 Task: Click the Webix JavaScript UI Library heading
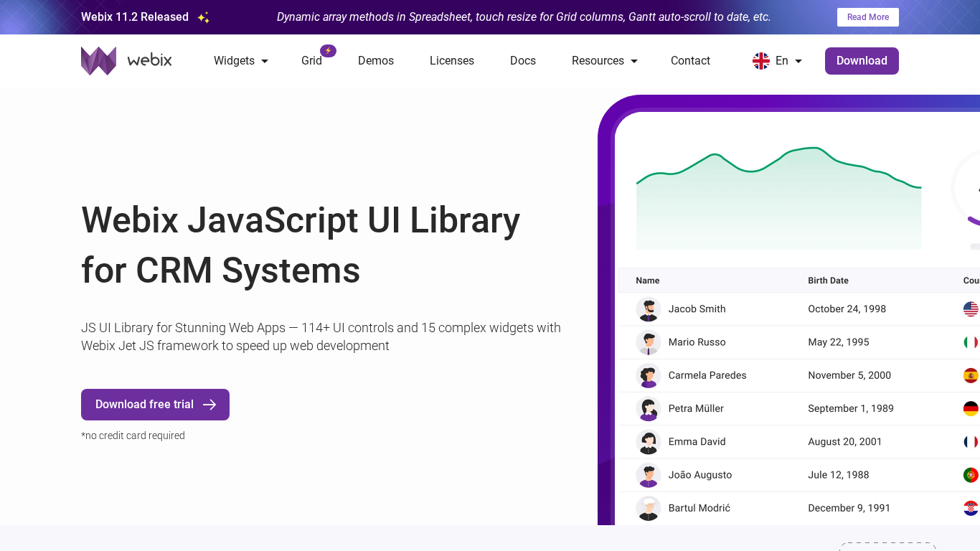pyautogui.click(x=301, y=245)
